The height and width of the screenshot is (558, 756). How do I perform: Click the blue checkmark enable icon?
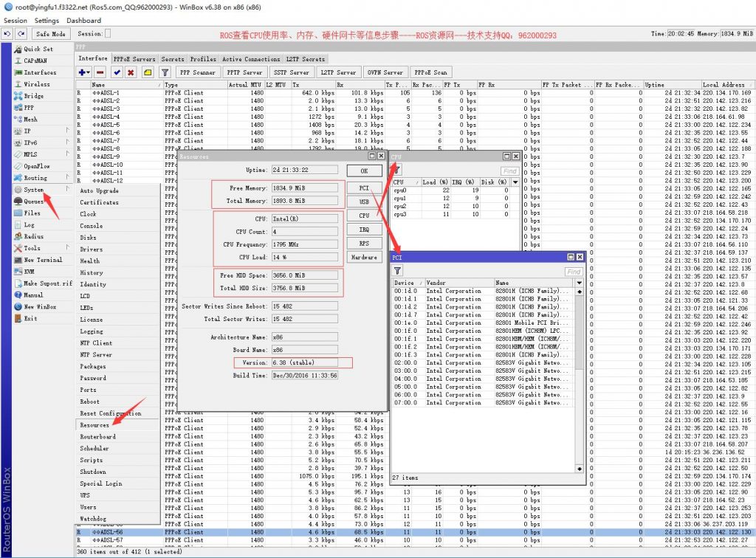116,72
